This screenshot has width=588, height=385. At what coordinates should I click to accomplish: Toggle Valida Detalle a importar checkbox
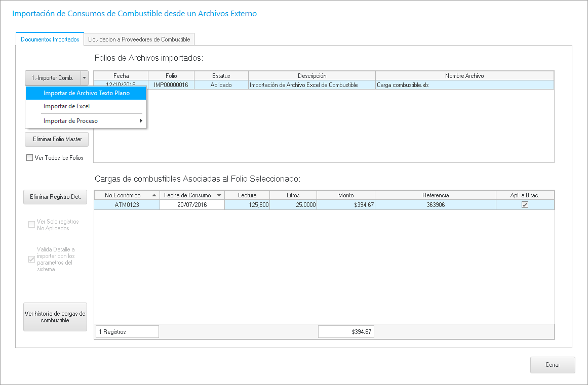[x=31, y=260]
